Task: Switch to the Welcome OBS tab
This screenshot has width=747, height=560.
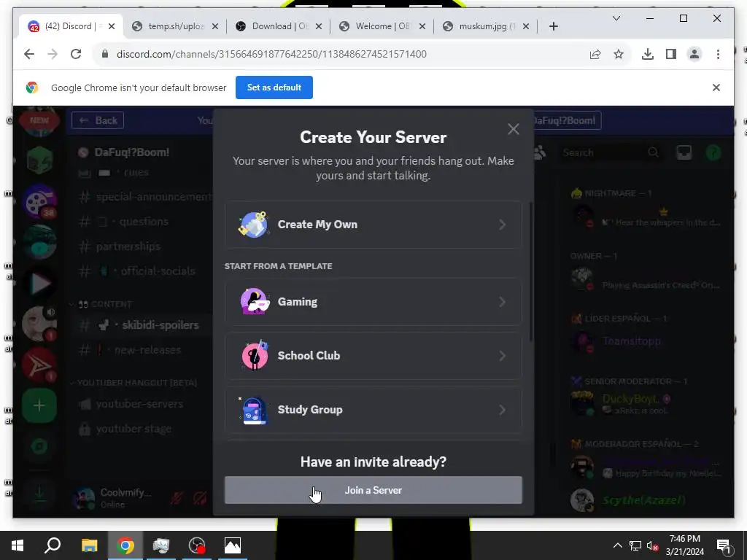Action: 382,26
